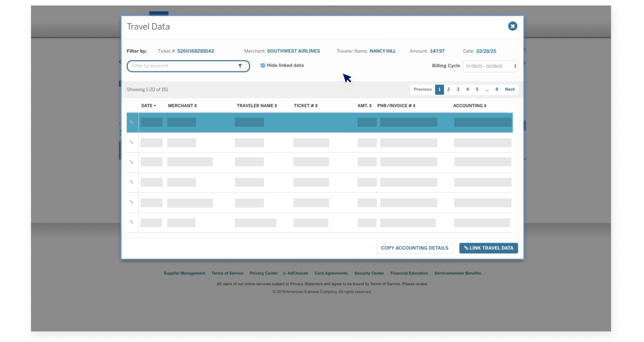Close the Travel Data modal with the X icon
The height and width of the screenshot is (342, 644).
coord(512,26)
